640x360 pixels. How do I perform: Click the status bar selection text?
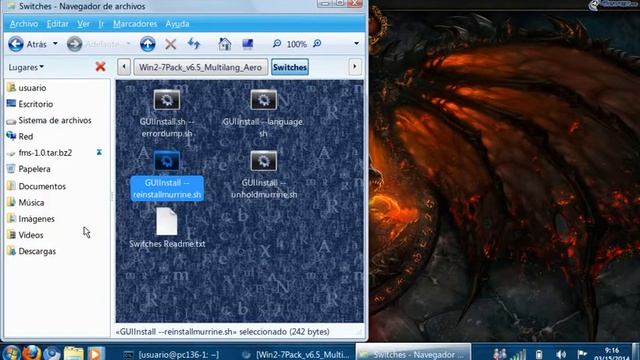click(x=223, y=332)
